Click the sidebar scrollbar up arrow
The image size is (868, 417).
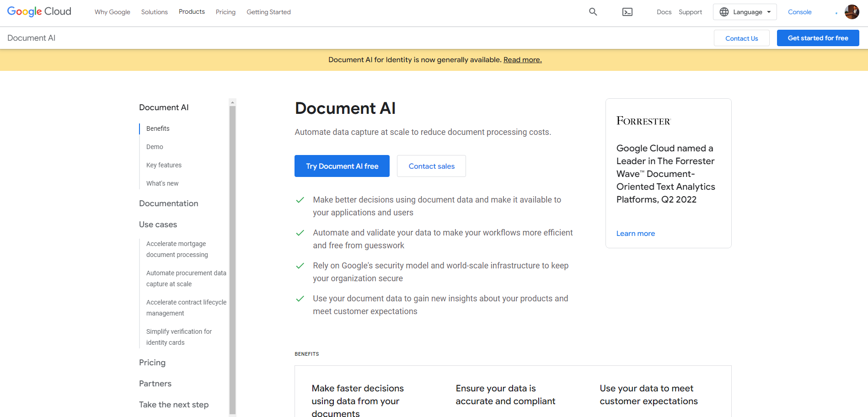(232, 102)
